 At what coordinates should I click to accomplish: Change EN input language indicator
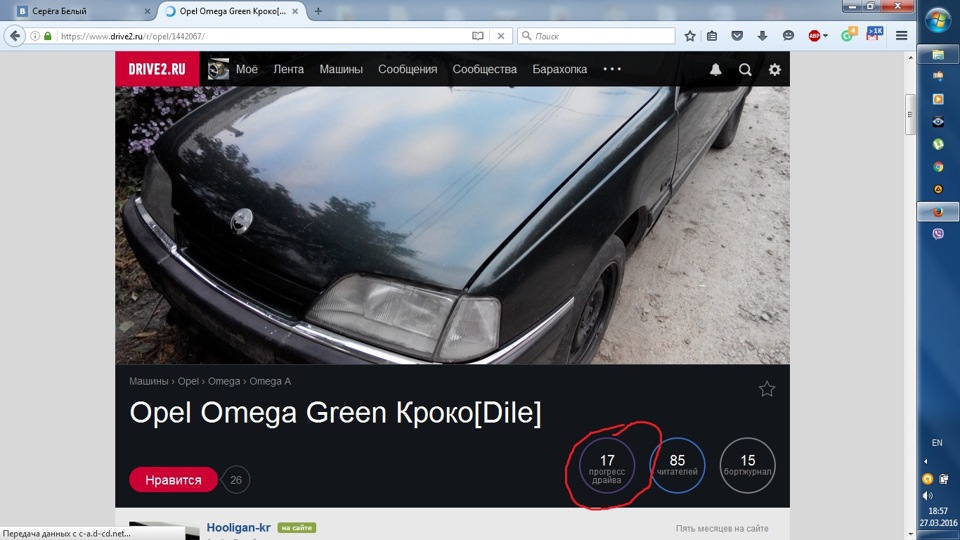[937, 443]
